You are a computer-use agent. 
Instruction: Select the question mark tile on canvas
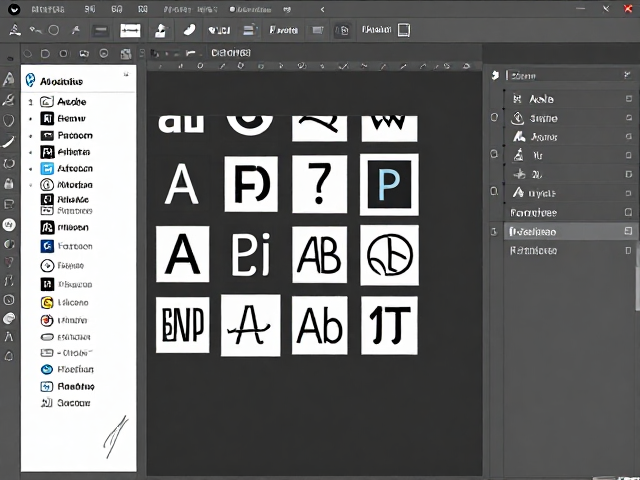pyautogui.click(x=320, y=184)
